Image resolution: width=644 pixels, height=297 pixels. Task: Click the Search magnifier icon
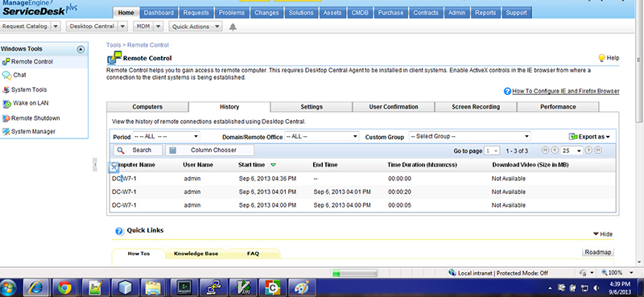[x=121, y=151]
